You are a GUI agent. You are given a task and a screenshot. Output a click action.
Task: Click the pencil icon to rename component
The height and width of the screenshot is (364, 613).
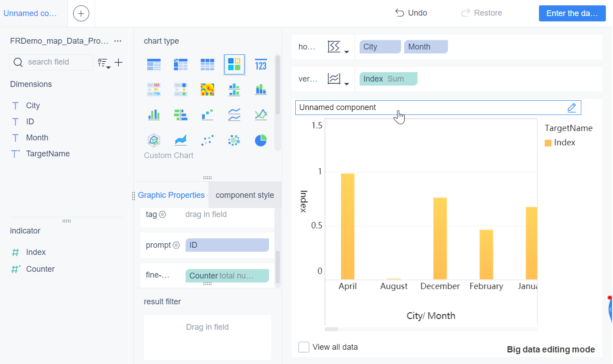click(x=572, y=107)
